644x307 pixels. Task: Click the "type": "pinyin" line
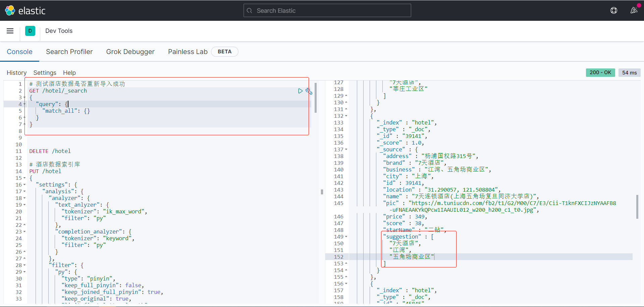tap(89, 278)
